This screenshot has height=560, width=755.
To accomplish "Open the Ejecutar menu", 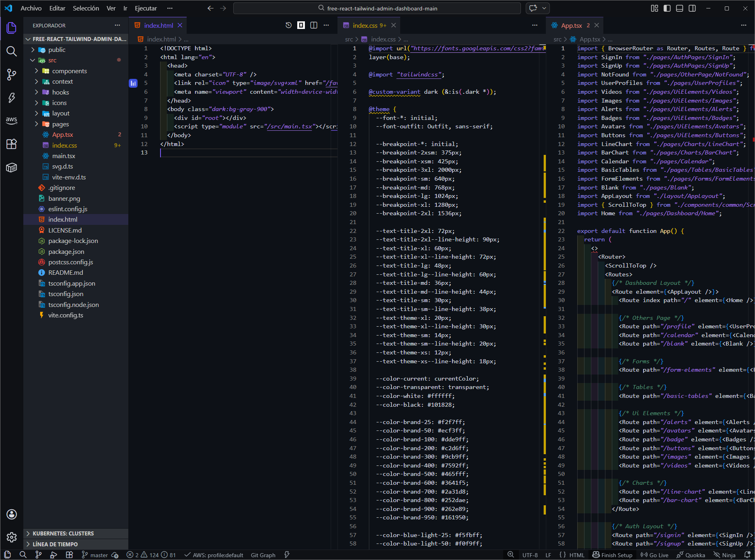I will click(x=146, y=8).
